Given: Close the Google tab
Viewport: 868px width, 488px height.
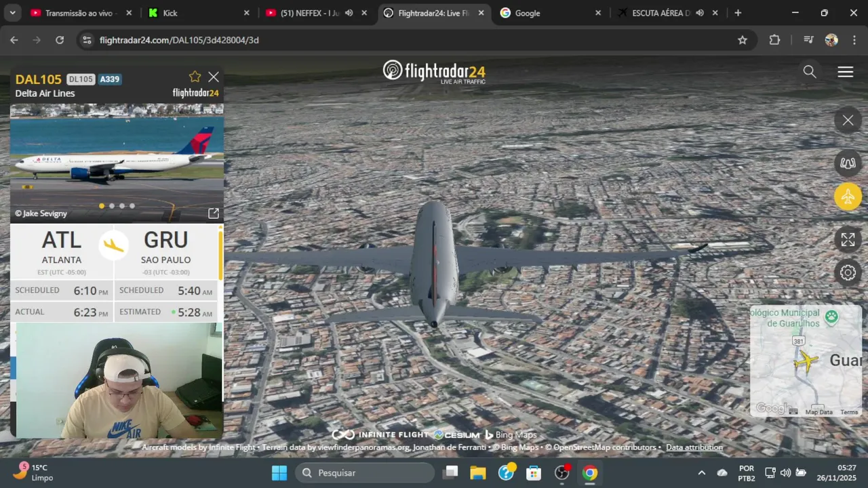Looking at the screenshot, I should point(598,13).
